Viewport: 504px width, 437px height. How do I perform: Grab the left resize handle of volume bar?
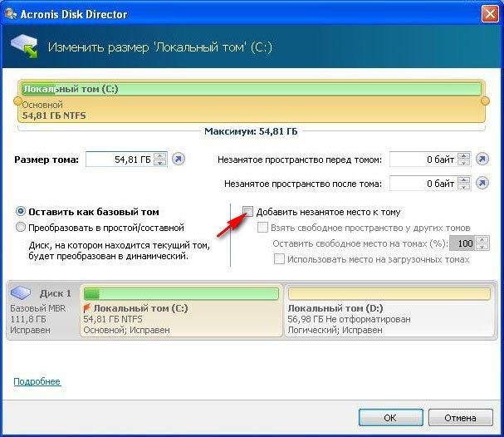pos(17,101)
